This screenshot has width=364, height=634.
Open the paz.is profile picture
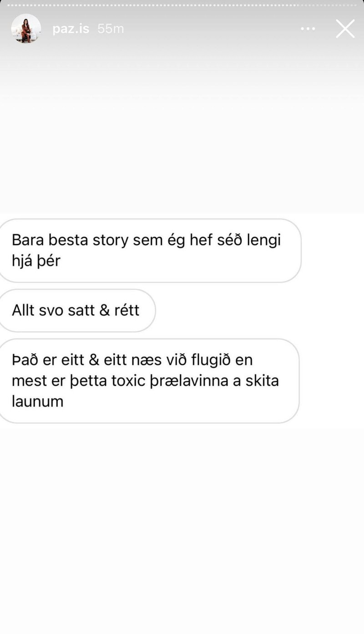click(x=26, y=29)
